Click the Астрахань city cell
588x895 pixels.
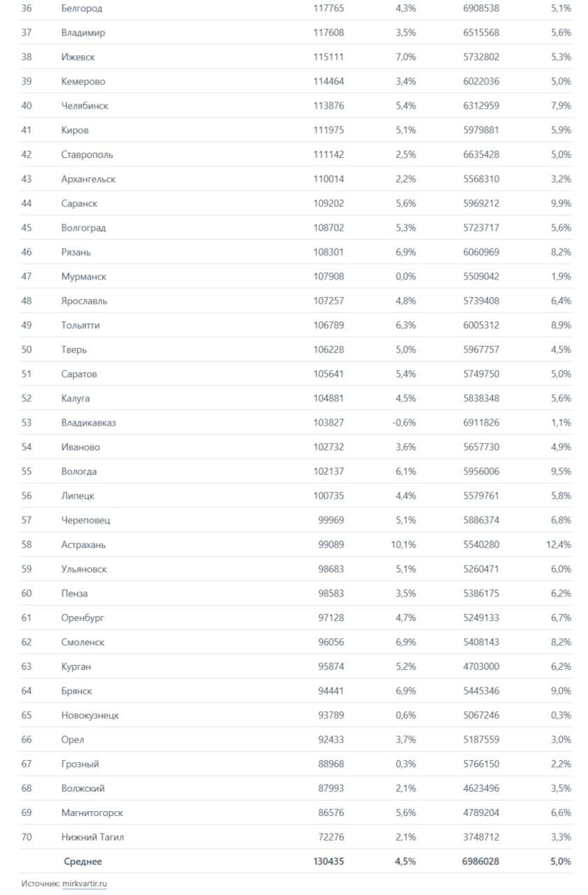tap(83, 545)
